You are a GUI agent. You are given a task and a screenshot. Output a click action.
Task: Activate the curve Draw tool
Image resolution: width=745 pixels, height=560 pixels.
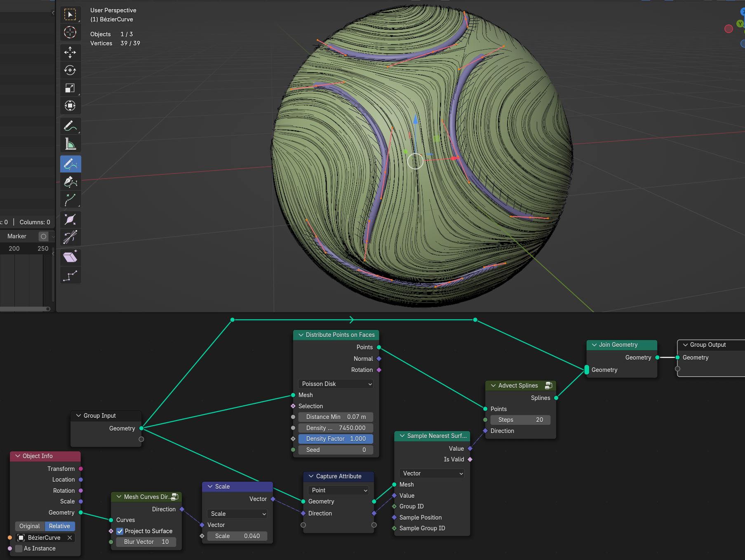(x=70, y=164)
